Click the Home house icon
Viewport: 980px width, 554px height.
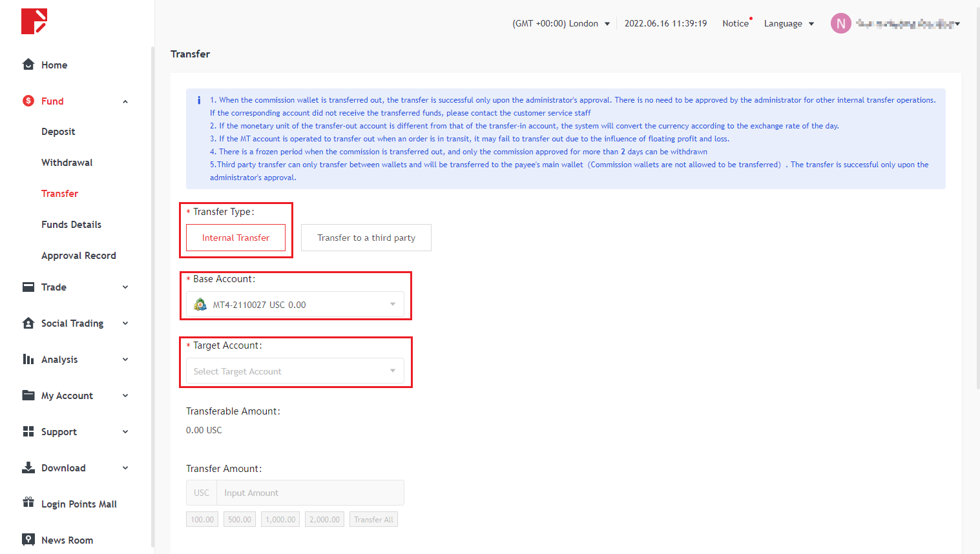(28, 65)
